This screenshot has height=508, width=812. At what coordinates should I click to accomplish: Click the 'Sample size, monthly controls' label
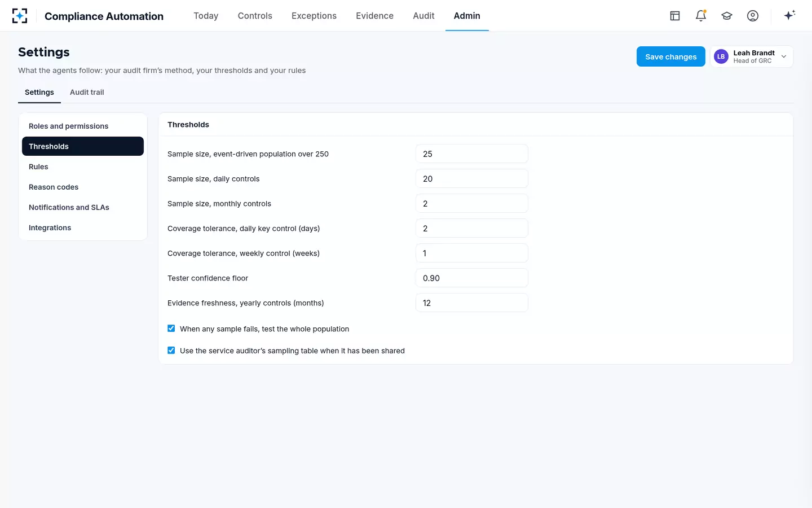[219, 204]
